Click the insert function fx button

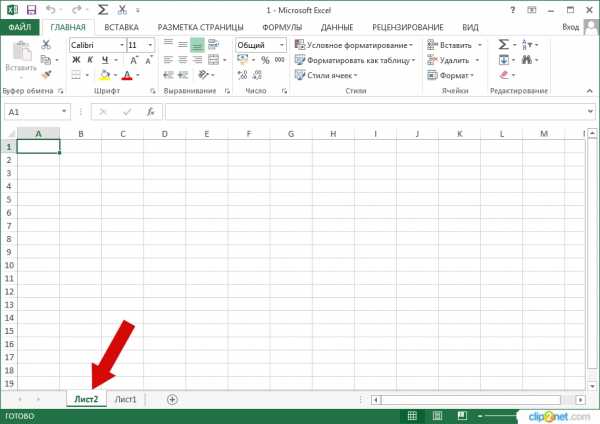[x=151, y=112]
